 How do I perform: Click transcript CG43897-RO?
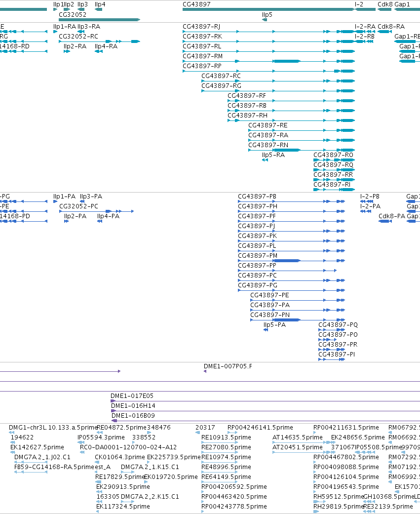tap(334, 160)
